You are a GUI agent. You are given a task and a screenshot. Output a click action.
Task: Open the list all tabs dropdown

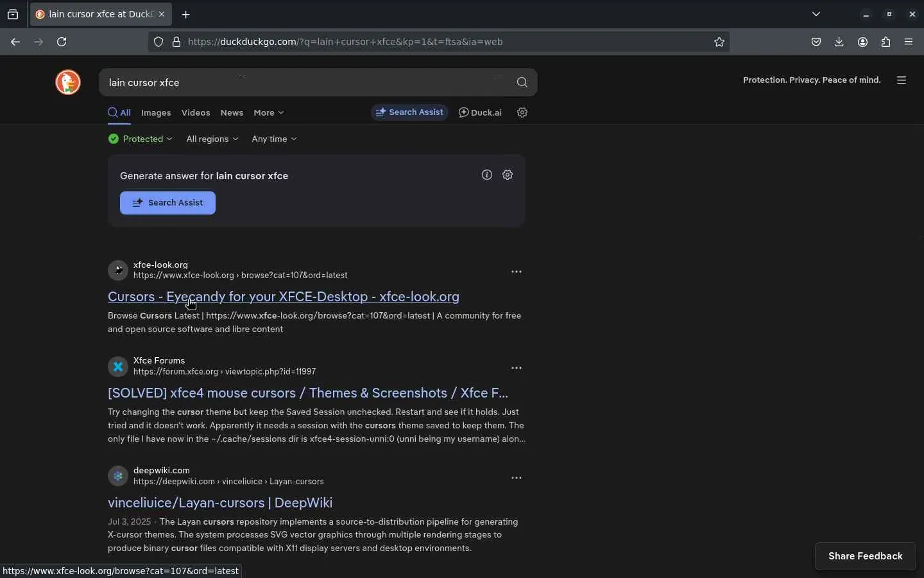[x=817, y=14]
